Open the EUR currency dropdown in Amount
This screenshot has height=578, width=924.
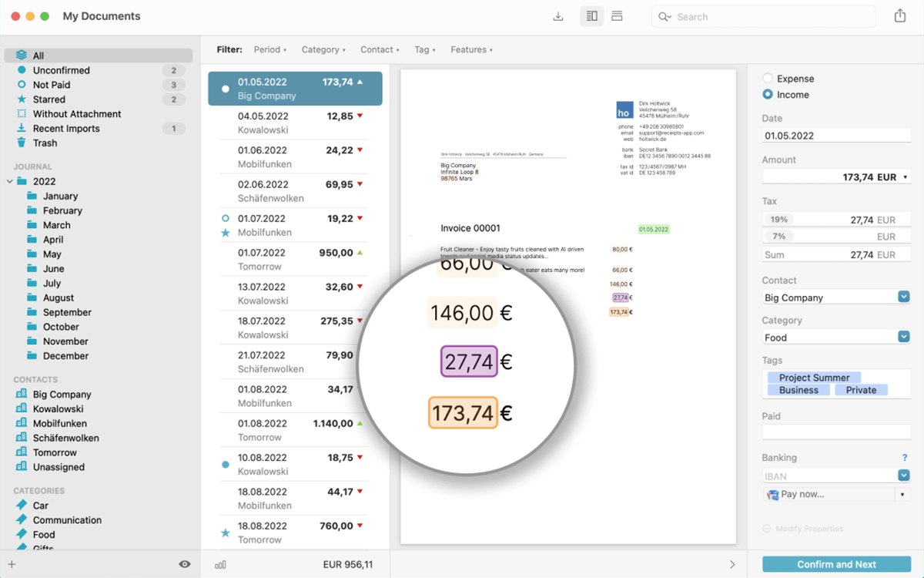tap(904, 177)
